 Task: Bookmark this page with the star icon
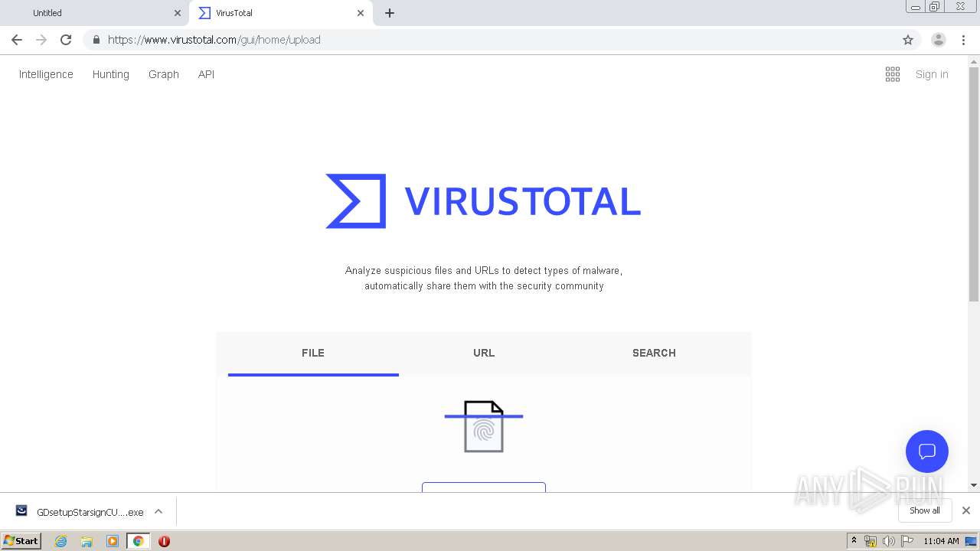908,40
